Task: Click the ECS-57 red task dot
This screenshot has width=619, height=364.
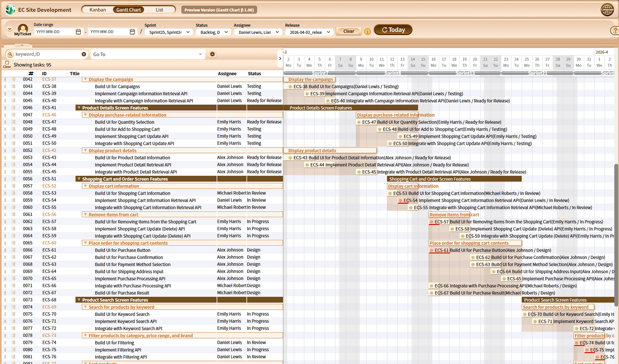Action: coord(431,222)
